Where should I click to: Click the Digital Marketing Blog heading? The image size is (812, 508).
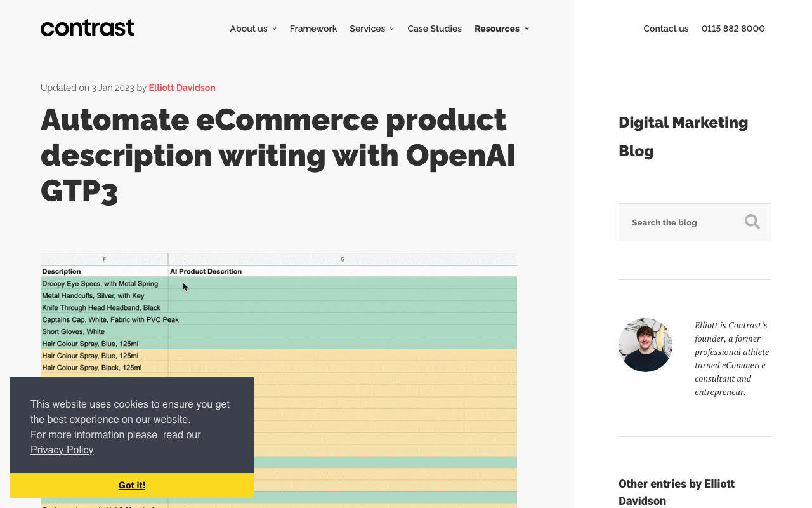point(683,137)
